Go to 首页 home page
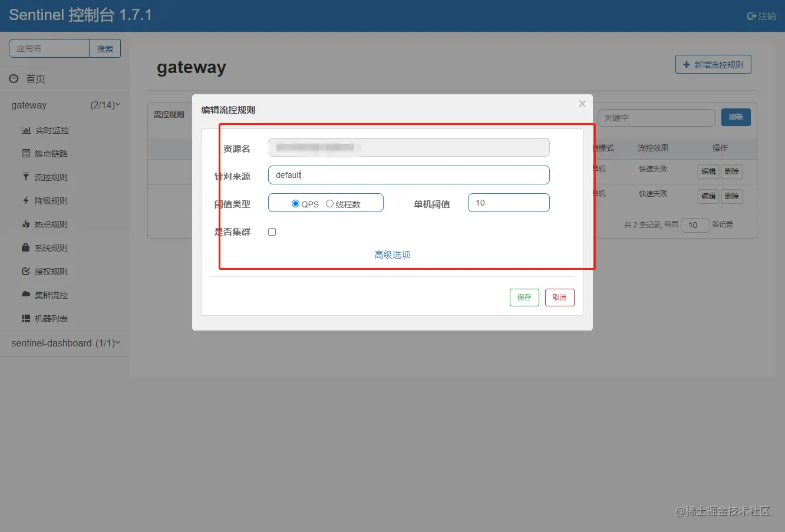The image size is (785, 532). click(x=35, y=78)
